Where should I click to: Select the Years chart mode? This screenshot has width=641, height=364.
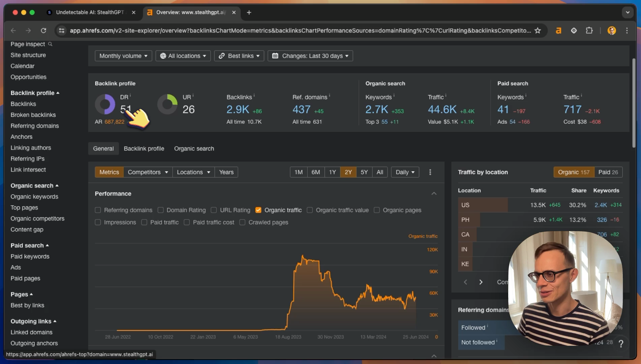pos(226,172)
